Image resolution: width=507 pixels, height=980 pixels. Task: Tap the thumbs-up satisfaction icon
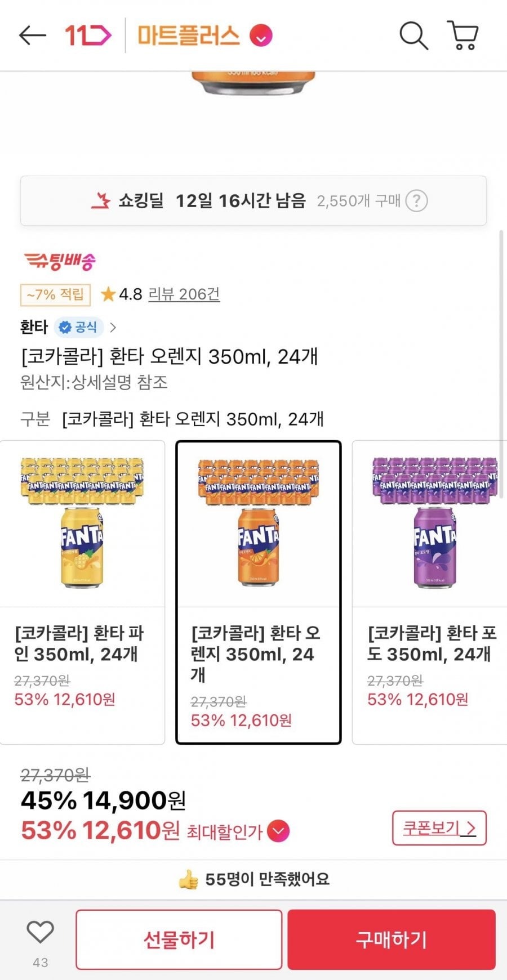[189, 879]
